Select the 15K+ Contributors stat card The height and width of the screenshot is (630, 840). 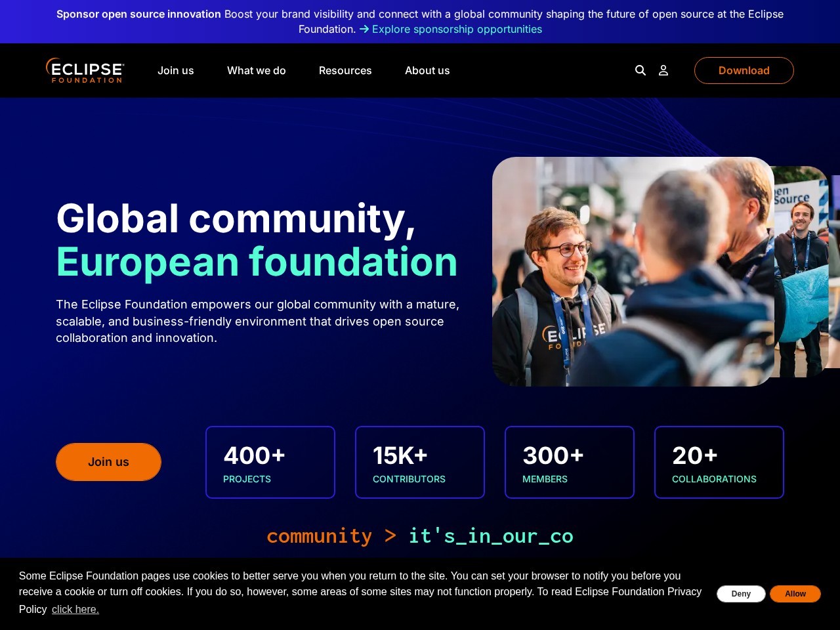click(420, 462)
